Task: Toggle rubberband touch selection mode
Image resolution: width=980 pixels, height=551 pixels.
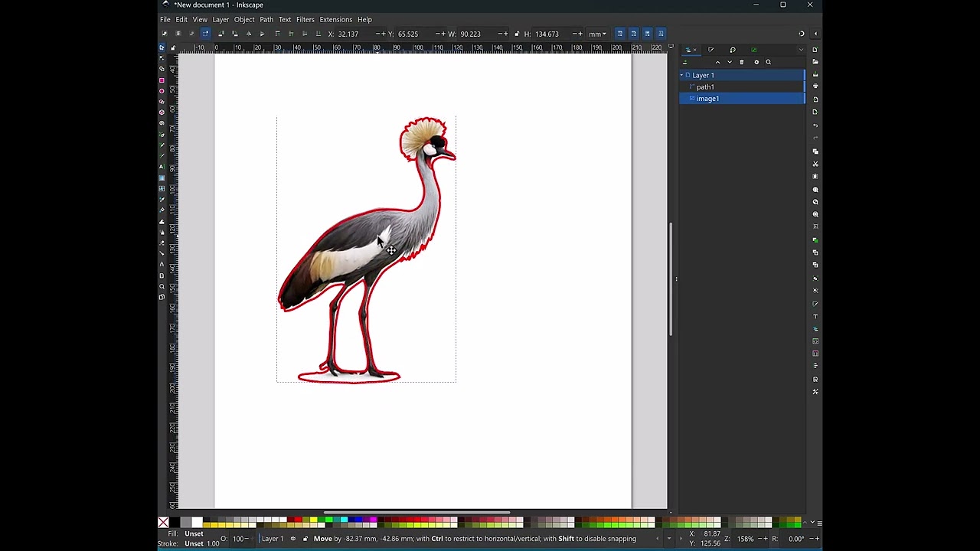Action: click(205, 34)
